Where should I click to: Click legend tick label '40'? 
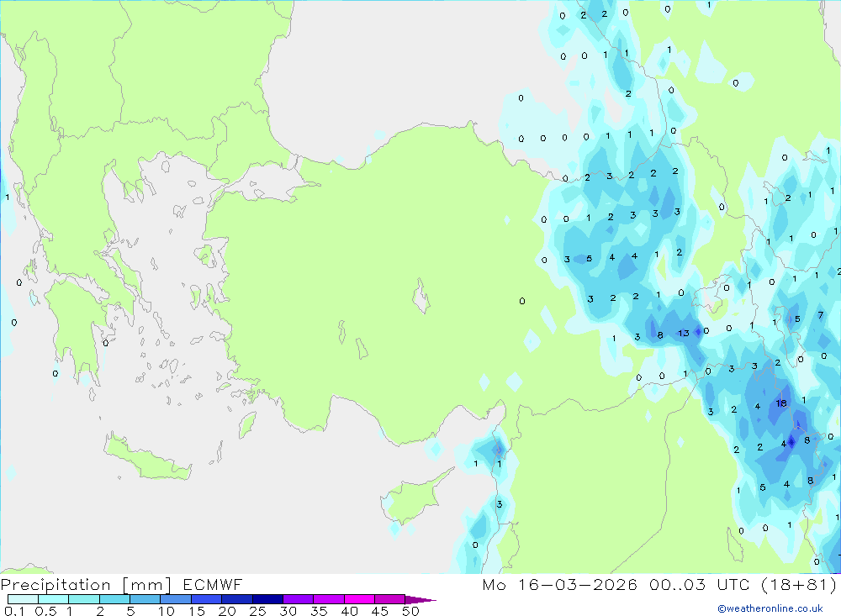(350, 611)
